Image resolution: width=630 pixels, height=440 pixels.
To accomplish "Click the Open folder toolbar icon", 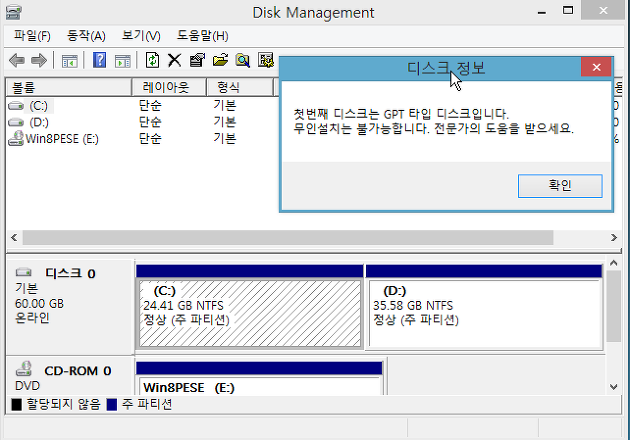I will tap(220, 60).
